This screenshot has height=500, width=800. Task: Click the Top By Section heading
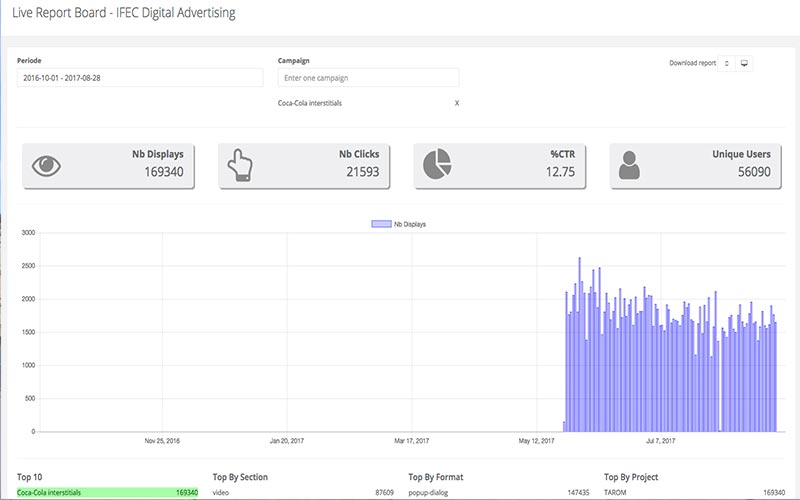click(240, 477)
